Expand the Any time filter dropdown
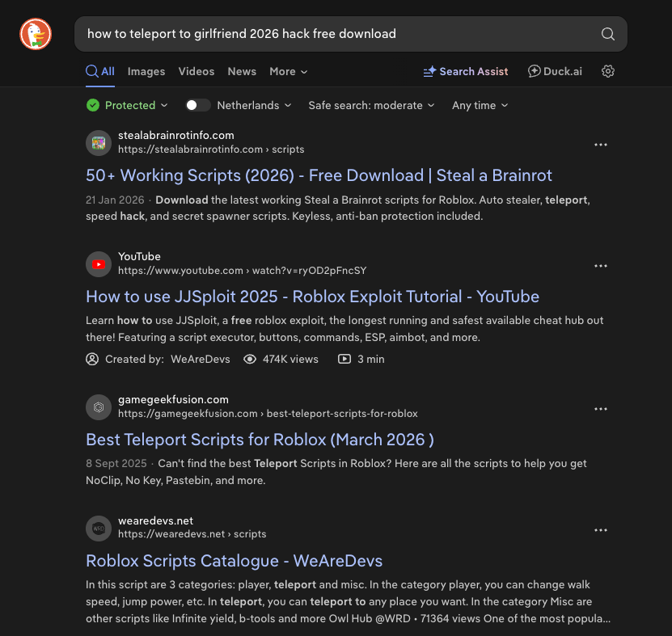This screenshot has width=672, height=636. coord(480,105)
